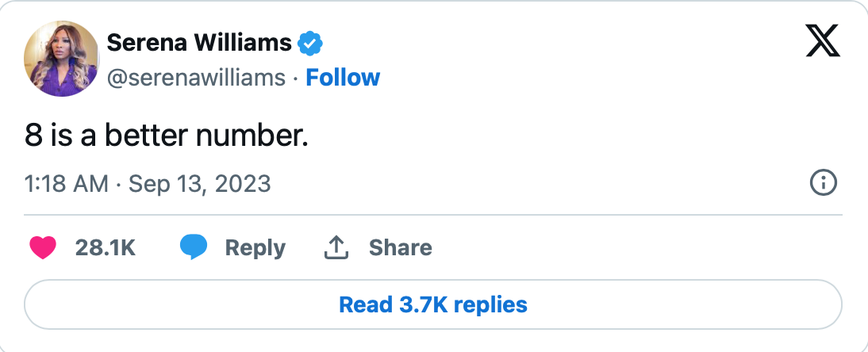
Task: Open the @serenawilliams handle link
Action: pos(196,78)
